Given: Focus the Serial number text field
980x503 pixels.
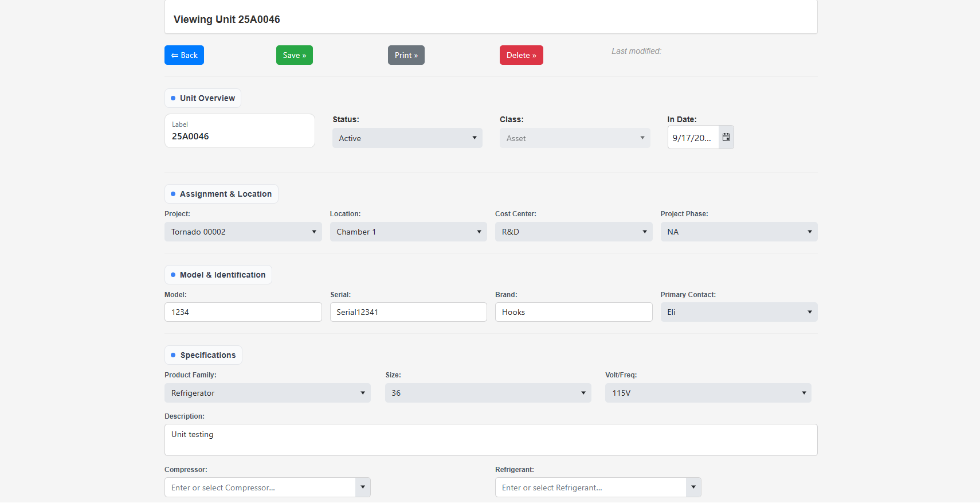Looking at the screenshot, I should (408, 312).
